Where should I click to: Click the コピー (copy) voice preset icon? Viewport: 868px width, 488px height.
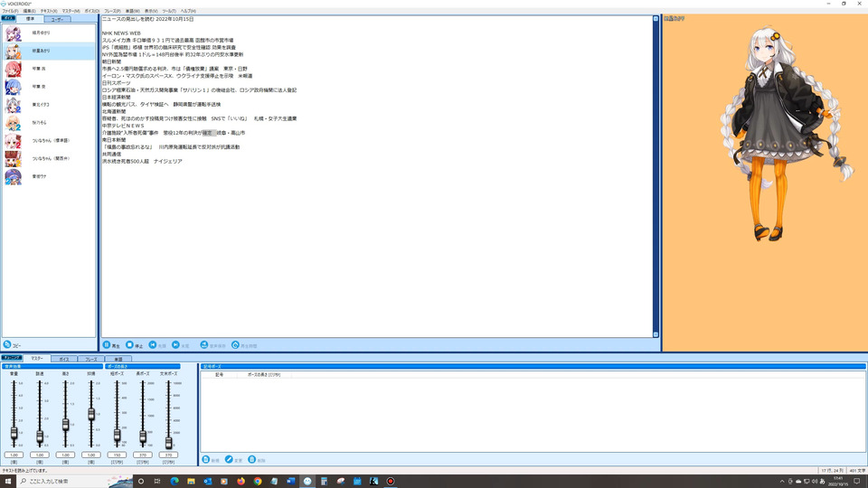(7, 344)
